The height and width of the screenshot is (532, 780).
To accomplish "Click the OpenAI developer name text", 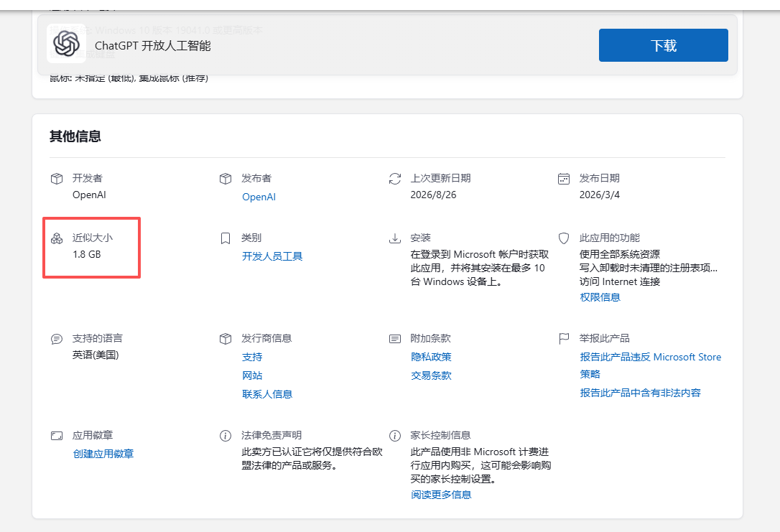I will point(89,195).
